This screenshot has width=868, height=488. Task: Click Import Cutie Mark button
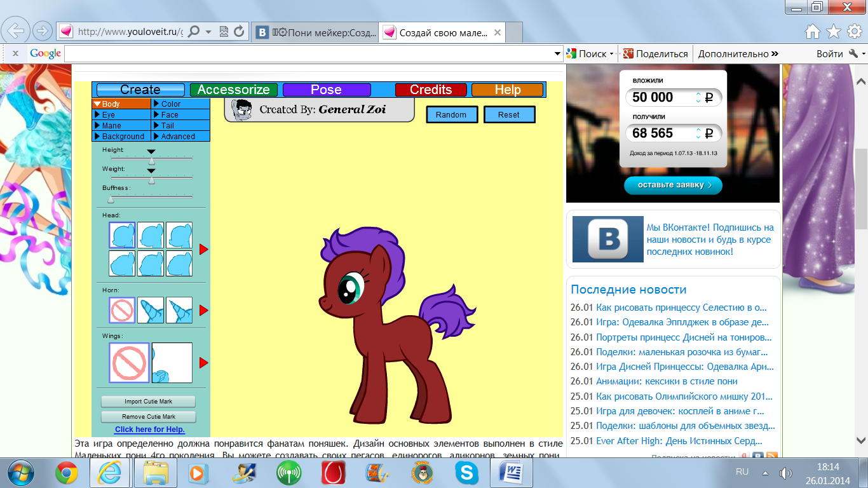[148, 402]
